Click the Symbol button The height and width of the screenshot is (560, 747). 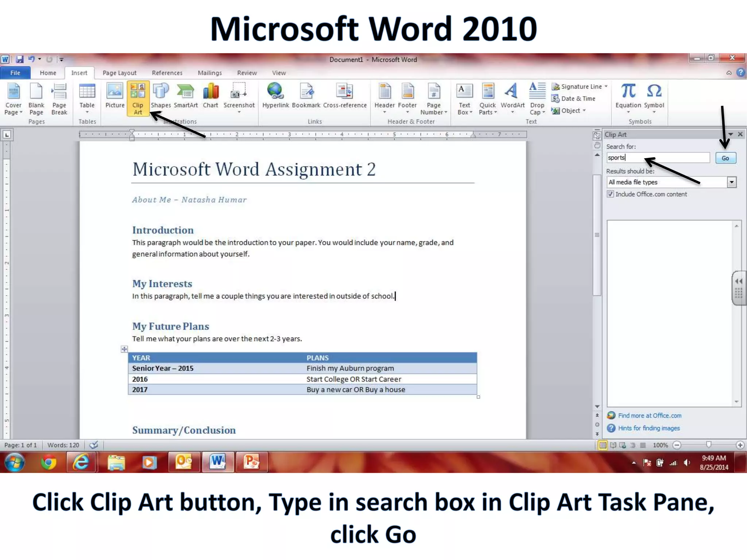coord(654,98)
